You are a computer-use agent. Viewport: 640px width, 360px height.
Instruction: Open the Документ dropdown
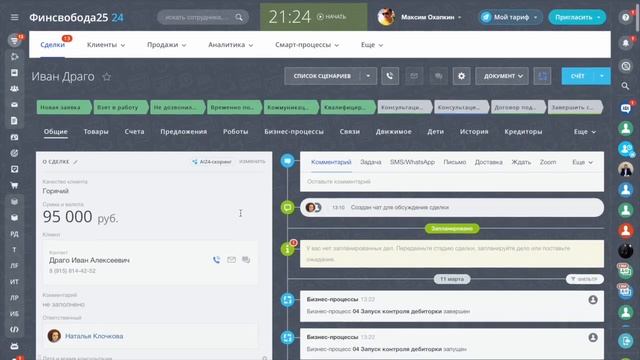point(502,76)
